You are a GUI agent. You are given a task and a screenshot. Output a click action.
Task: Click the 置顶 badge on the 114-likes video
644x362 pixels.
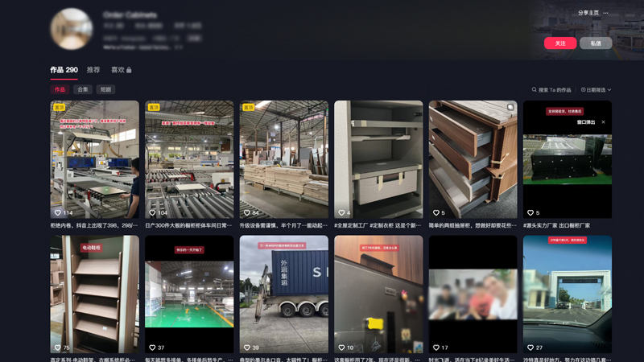click(59, 107)
